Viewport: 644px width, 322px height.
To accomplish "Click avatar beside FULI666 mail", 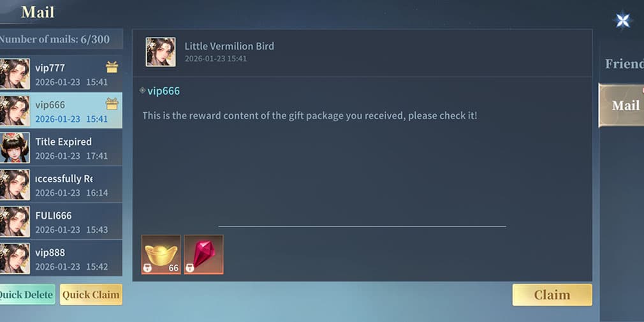I will 15,221.
